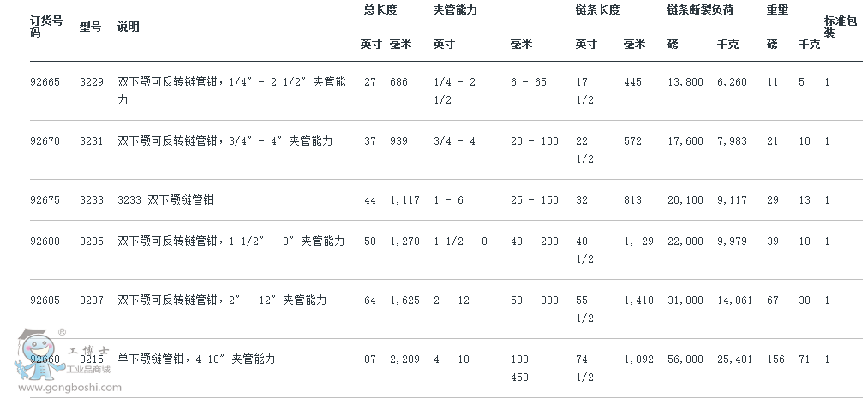Click the 3233 双下颚链管钳 description
The width and height of the screenshot is (868, 404).
tap(165, 200)
